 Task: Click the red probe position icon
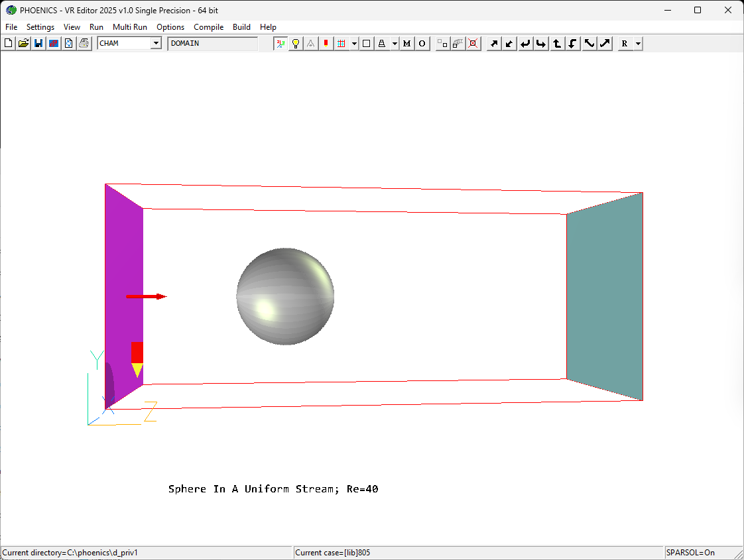tap(326, 43)
